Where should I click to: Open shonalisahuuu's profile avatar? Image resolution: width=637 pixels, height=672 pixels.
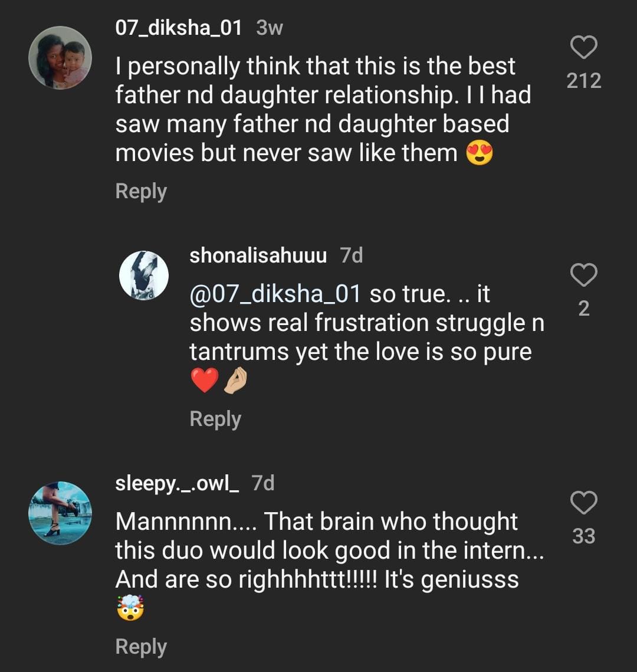(144, 276)
